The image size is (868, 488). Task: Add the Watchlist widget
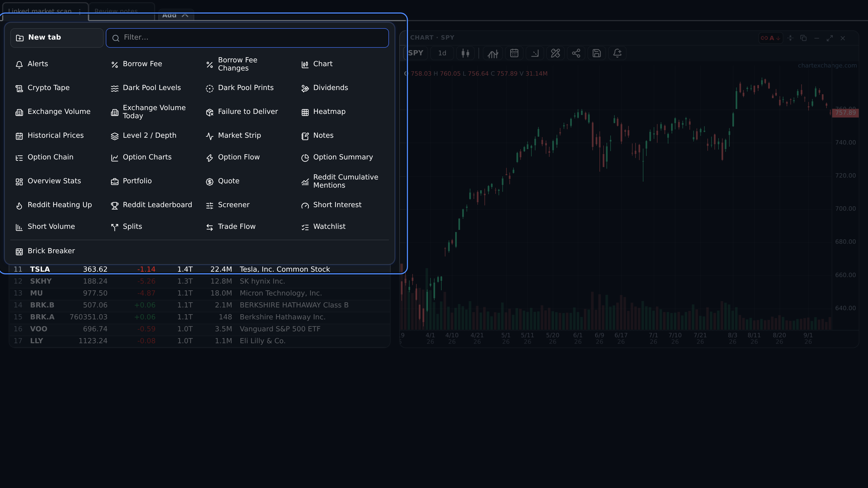[324, 227]
